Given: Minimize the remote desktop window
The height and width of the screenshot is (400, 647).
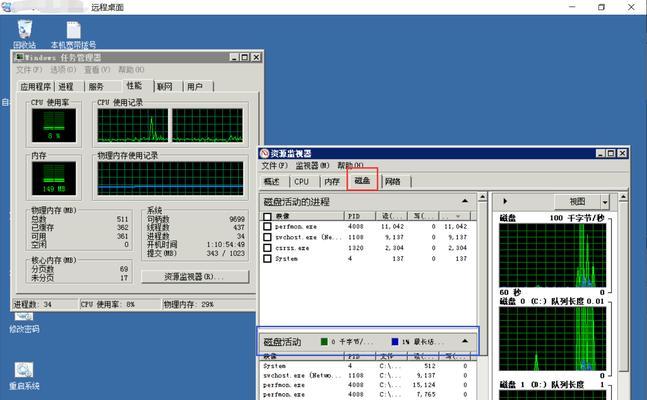Looking at the screenshot, I should (x=572, y=7).
